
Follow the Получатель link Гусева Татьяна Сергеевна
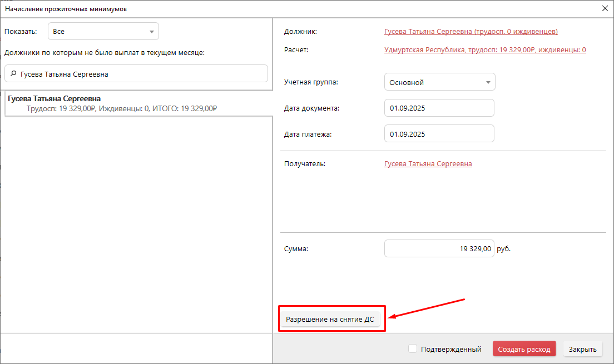tap(428, 164)
